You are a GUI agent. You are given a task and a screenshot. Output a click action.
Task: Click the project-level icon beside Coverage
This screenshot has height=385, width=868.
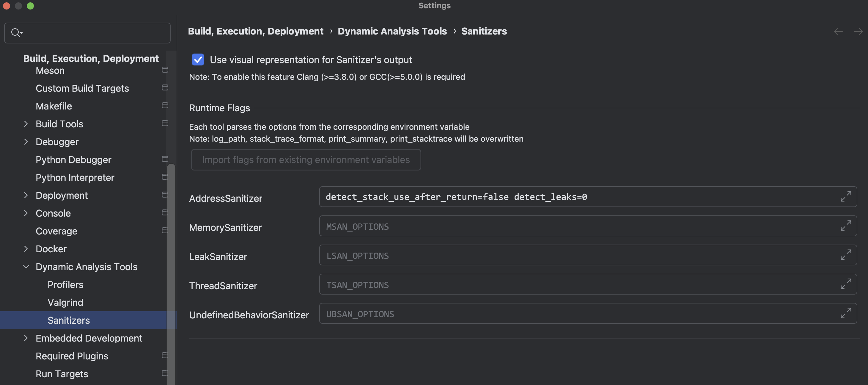pos(165,231)
